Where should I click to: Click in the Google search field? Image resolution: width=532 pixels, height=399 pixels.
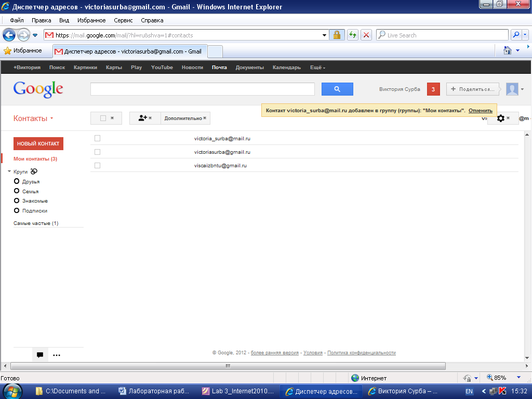(x=203, y=89)
